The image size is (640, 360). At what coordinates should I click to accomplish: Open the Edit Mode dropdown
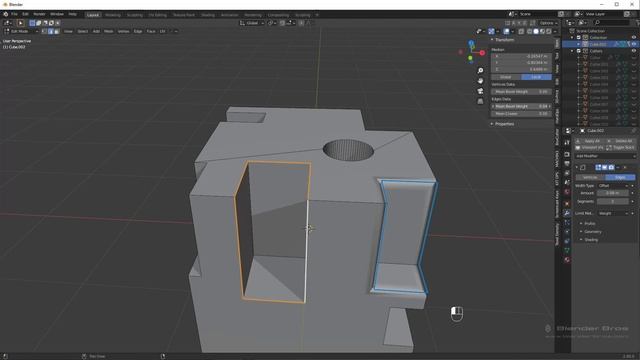click(21, 31)
